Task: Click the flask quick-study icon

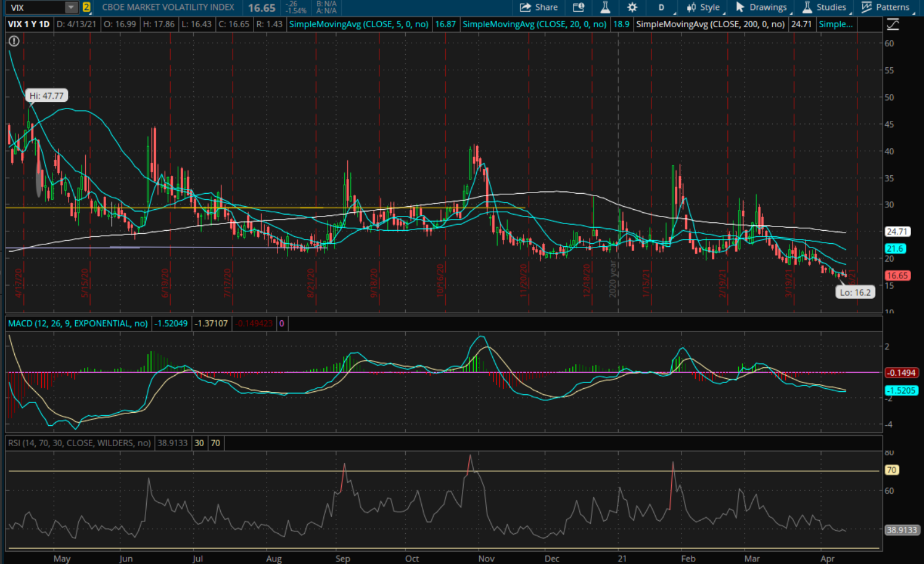Action: coord(605,7)
